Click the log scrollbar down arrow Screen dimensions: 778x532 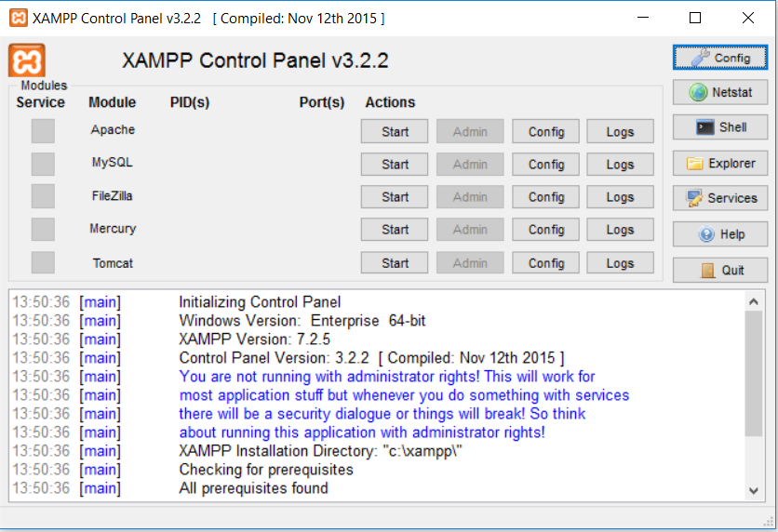click(x=754, y=490)
